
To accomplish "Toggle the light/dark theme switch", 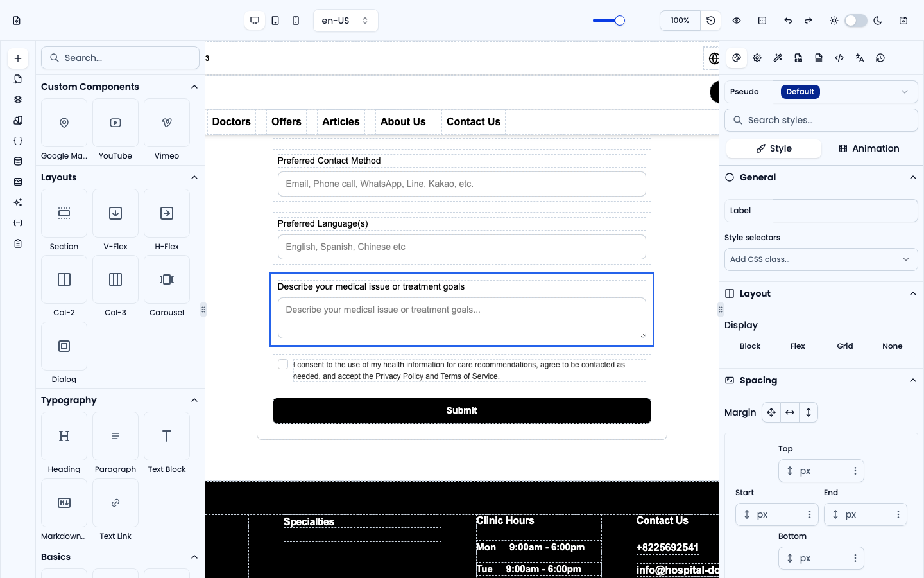I will (856, 21).
